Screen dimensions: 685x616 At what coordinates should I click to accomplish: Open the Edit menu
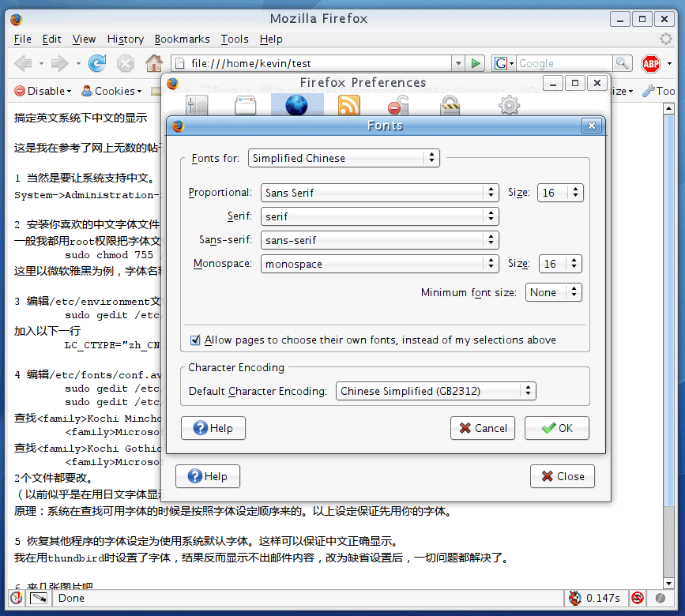coord(51,39)
